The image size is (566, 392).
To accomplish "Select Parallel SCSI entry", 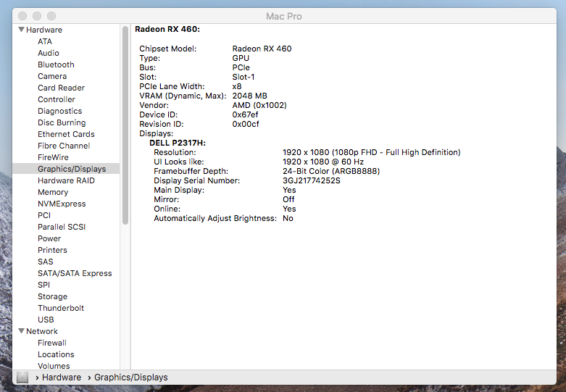I will pyautogui.click(x=62, y=227).
